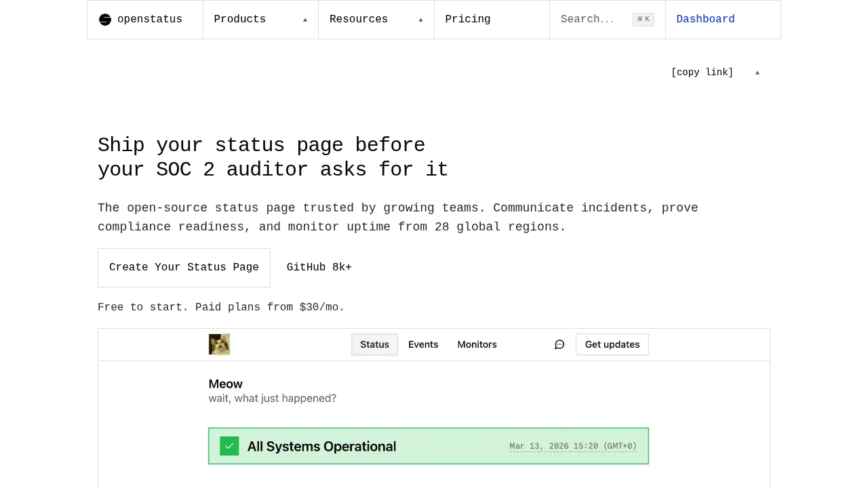The image size is (868, 488).
Task: Click the 'Free to start' pricing note
Action: click(x=221, y=308)
